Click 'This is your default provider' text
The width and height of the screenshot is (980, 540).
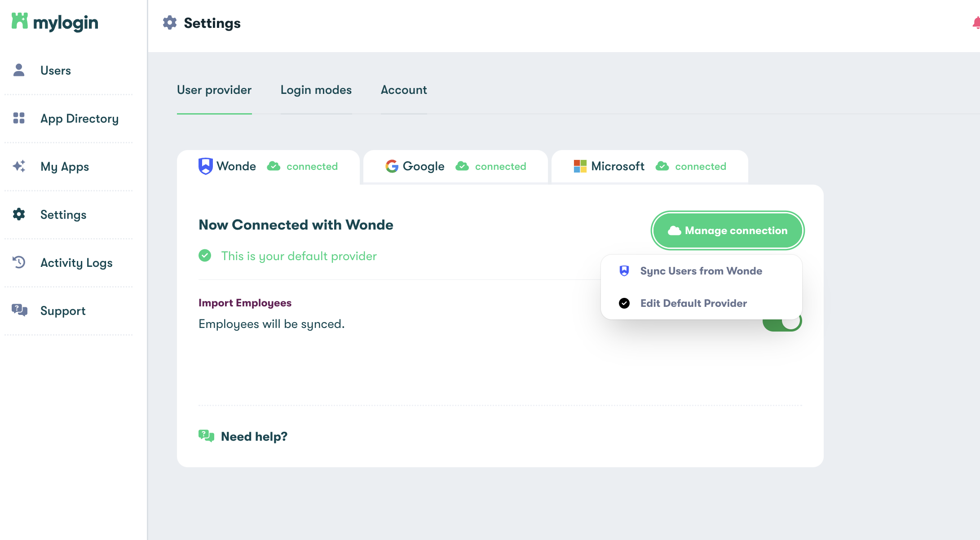299,256
